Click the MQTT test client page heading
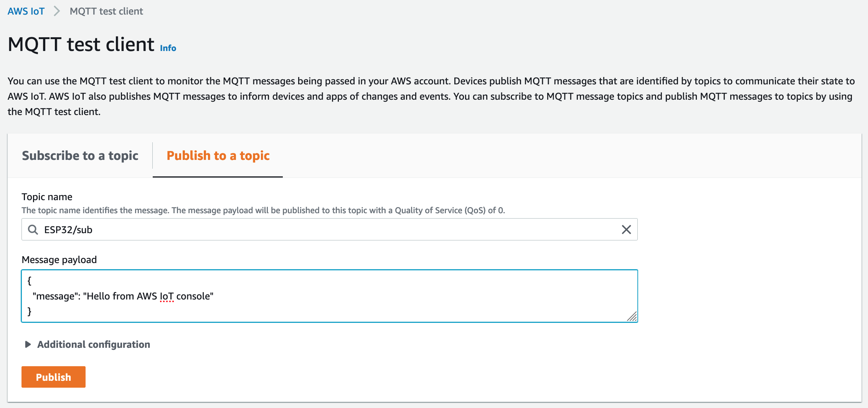 (x=81, y=44)
